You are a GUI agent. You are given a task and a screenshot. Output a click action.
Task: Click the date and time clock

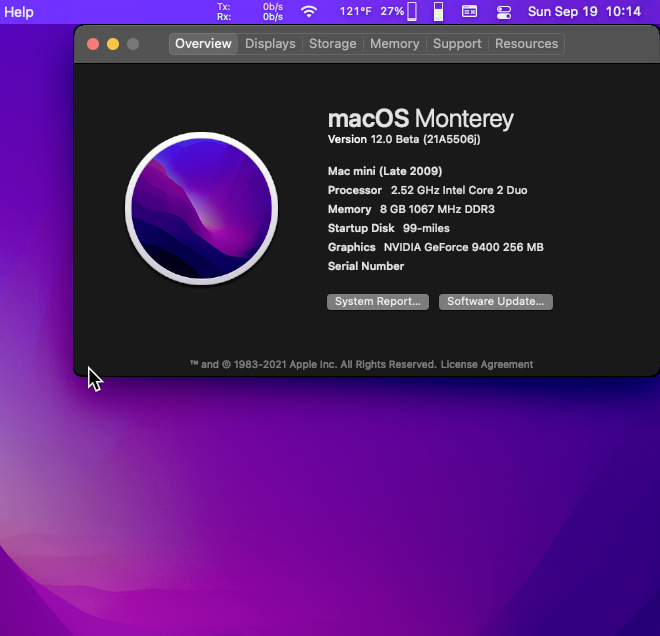tap(584, 11)
